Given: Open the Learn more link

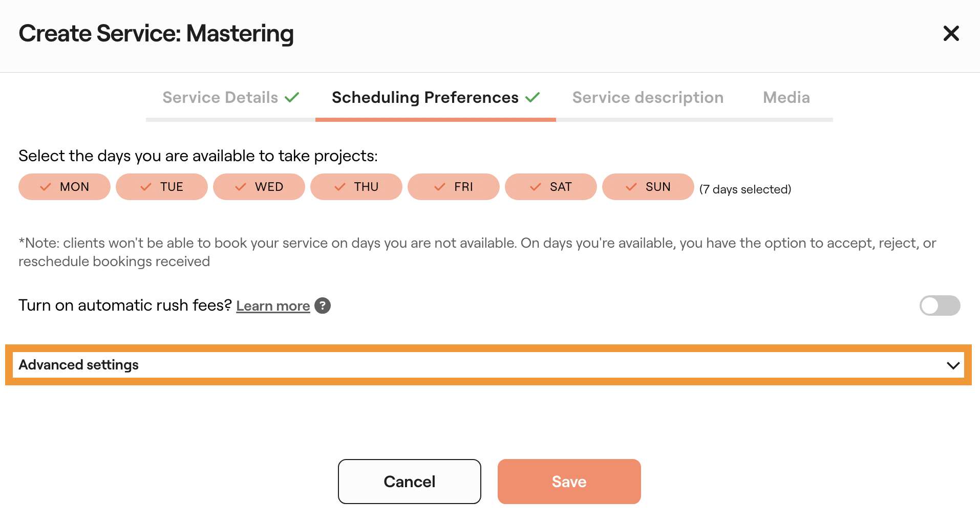Looking at the screenshot, I should tap(273, 306).
